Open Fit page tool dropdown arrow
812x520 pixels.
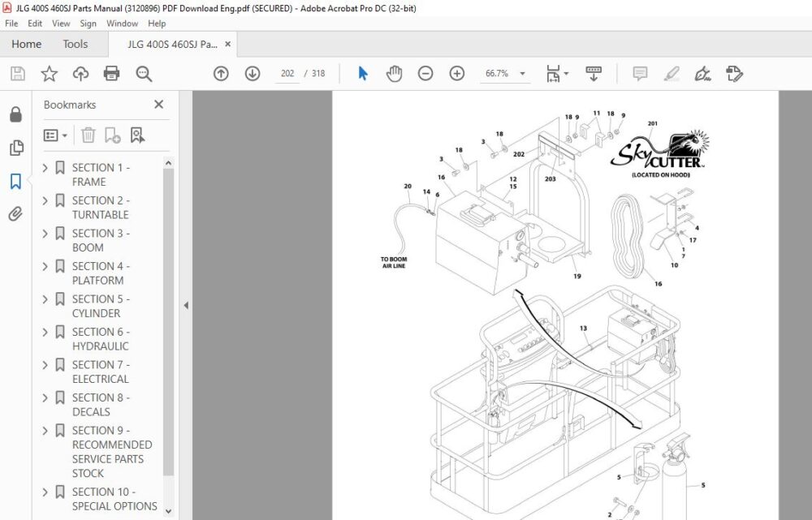566,74
